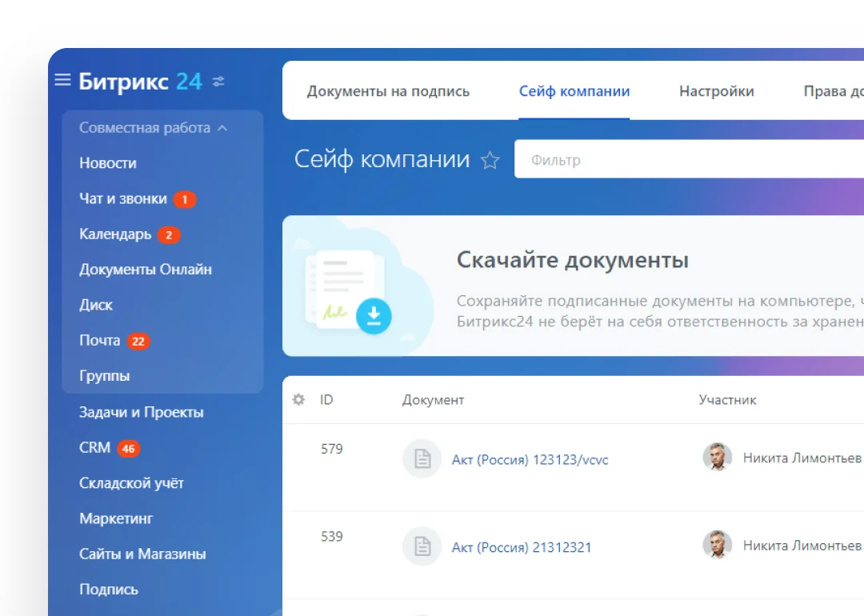Image resolution: width=864 pixels, height=616 pixels.
Task: Click the document icon beside Акт 123123/vcvc
Action: pos(422,459)
